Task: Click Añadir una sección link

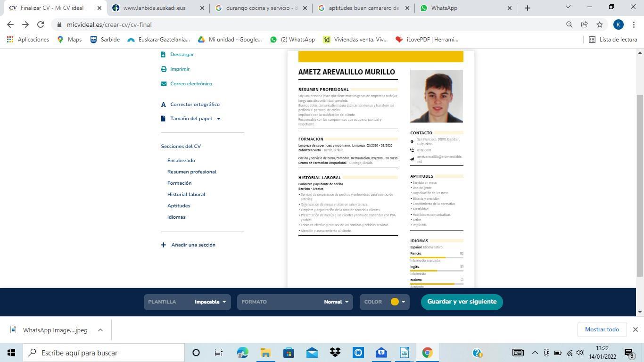Action: tap(193, 245)
